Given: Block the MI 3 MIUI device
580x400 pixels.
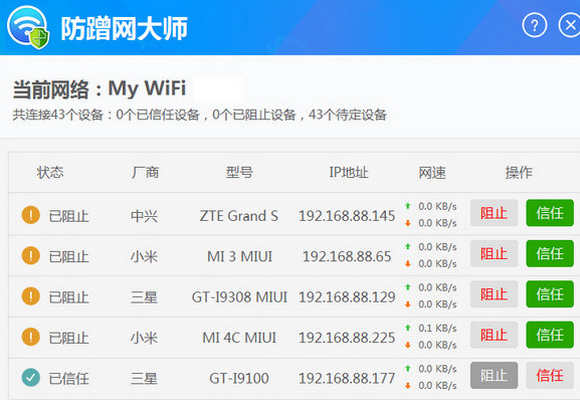Looking at the screenshot, I should tap(494, 253).
